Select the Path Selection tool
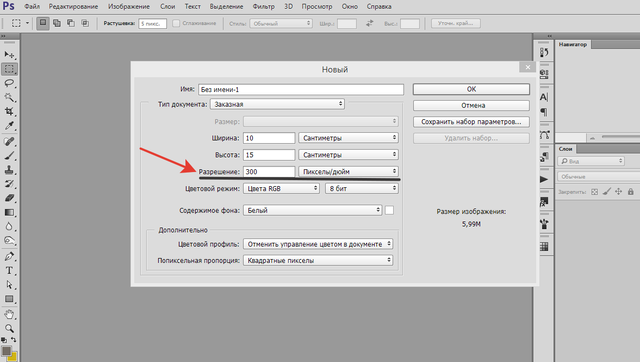Viewport: 640px width, 362px height. click(x=9, y=285)
